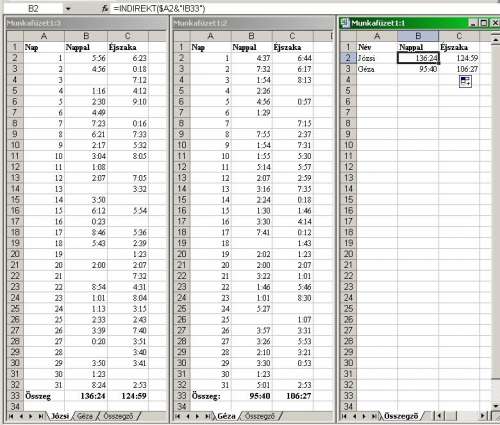Click the Összeg label in Munkafüzet1:3
Viewport: 500px width, 425px height.
[x=44, y=396]
